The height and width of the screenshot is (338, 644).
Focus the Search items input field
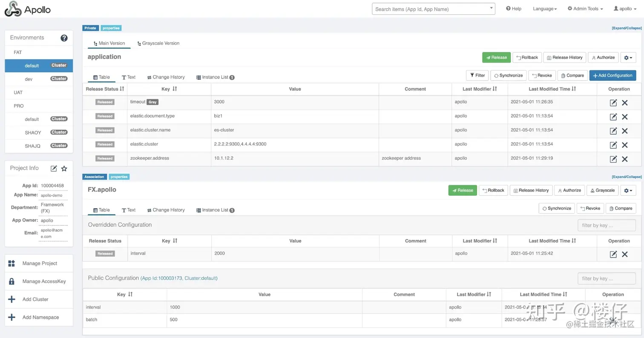pos(433,9)
